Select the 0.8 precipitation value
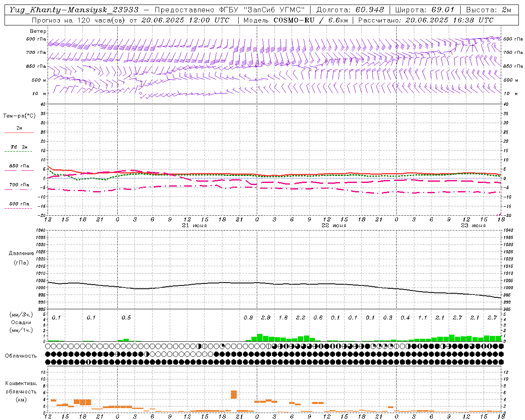This screenshot has height=420, width=525. click(248, 318)
